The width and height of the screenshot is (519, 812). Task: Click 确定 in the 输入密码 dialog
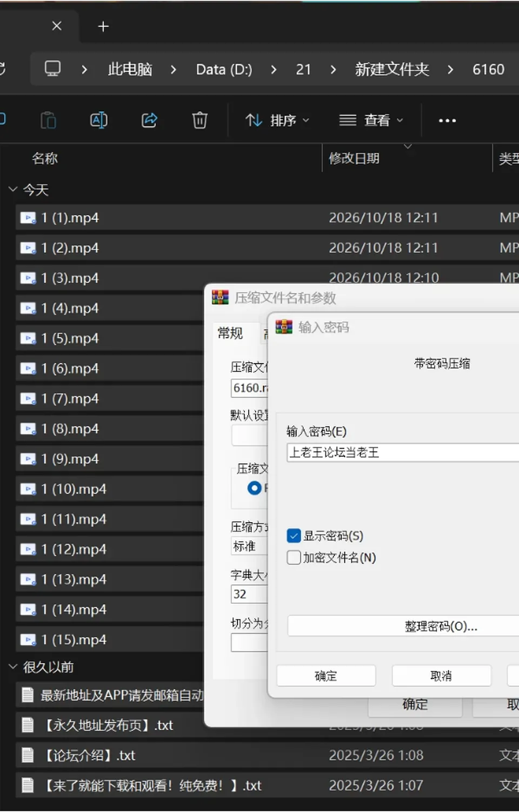(326, 676)
